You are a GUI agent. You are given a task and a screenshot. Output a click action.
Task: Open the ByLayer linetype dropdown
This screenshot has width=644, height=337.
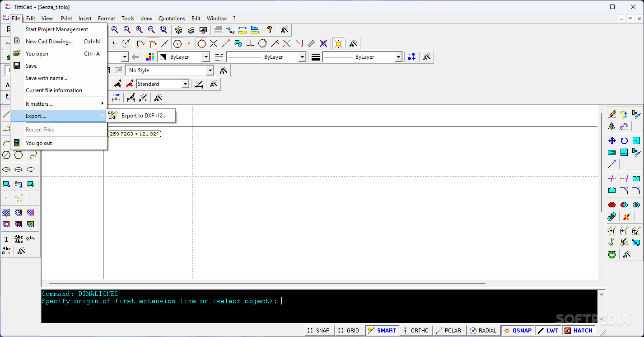pyautogui.click(x=303, y=57)
